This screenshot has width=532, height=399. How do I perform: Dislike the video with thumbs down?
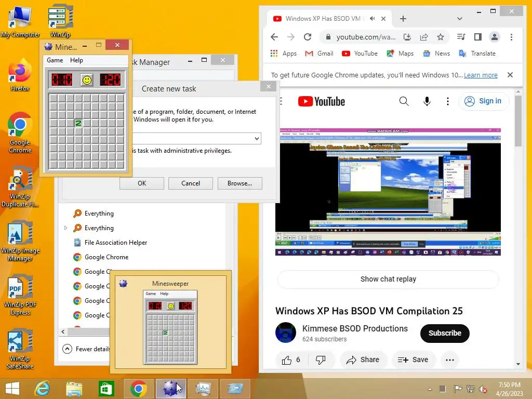[x=321, y=360]
